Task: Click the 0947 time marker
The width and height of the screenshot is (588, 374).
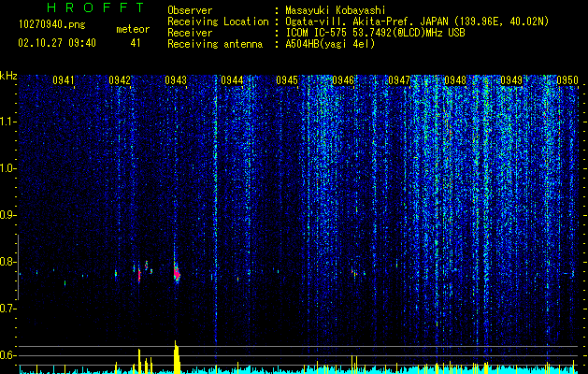Action: point(399,79)
